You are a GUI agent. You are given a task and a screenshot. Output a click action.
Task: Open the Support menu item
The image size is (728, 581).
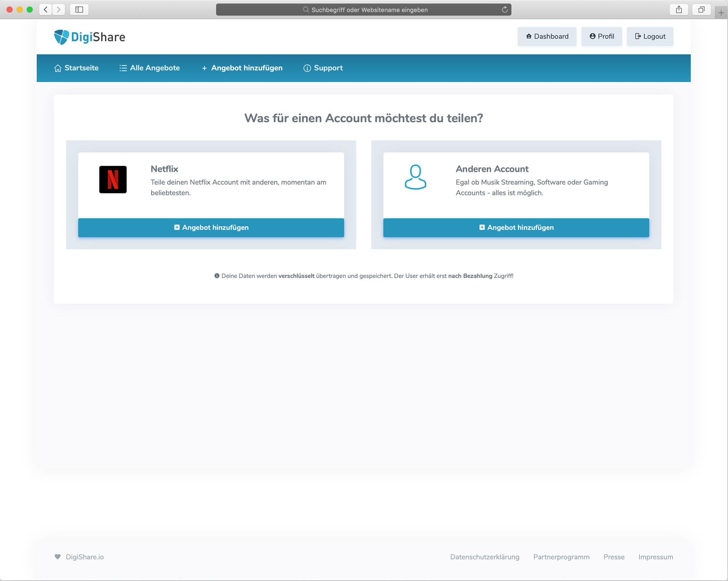[323, 68]
